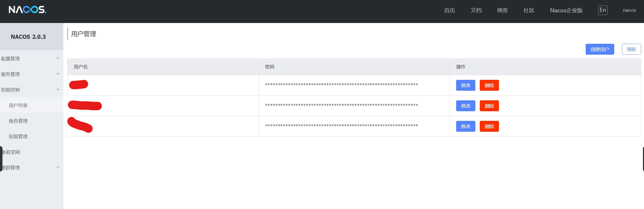Viewport: 644px width, 209px height.
Task: Open the 首页 link in header
Action: pyautogui.click(x=449, y=11)
